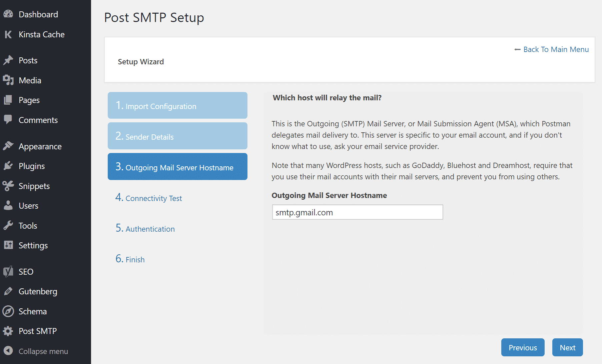Screen dimensions: 602x364
Task: Click the Schema compass icon
Action: click(8, 311)
